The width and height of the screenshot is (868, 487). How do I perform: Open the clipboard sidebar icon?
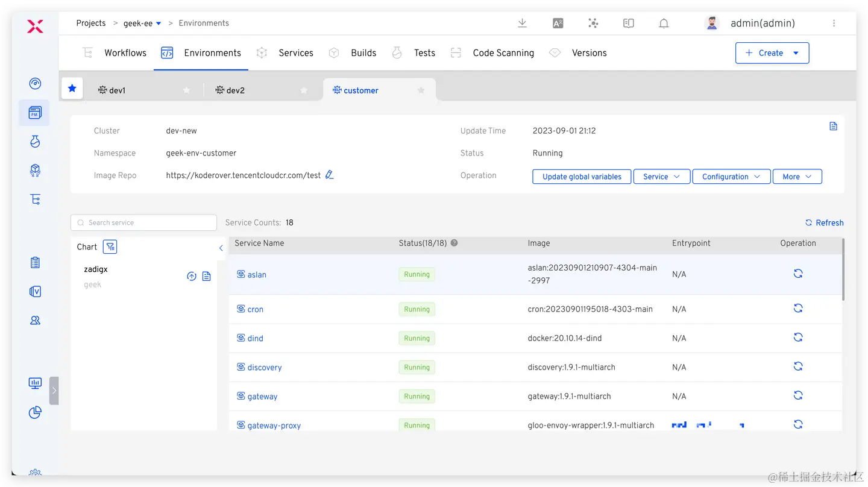coord(35,263)
